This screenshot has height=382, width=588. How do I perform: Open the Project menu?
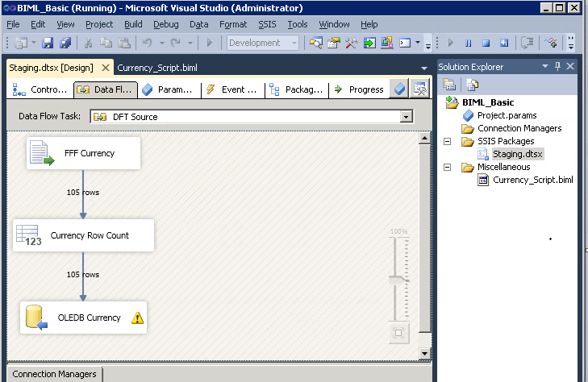tap(99, 24)
